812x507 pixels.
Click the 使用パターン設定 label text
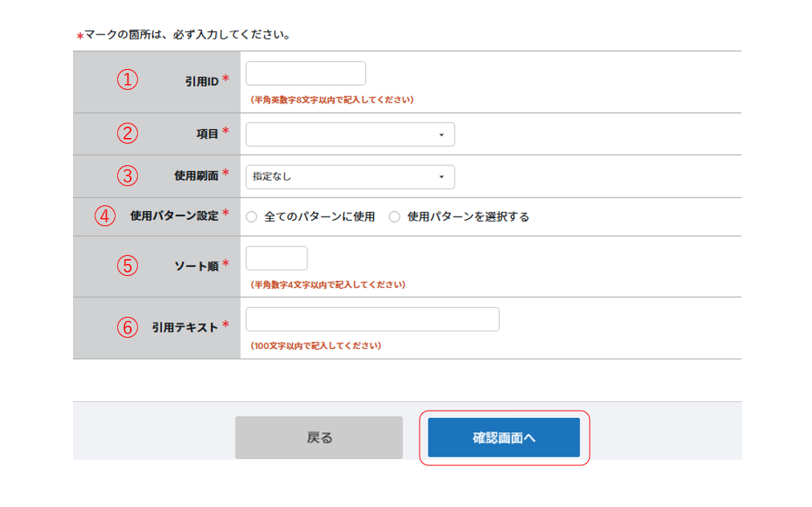[x=174, y=216]
